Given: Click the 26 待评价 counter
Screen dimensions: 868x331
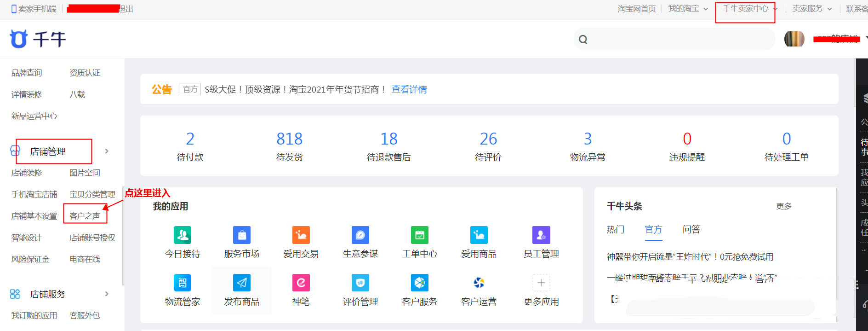Looking at the screenshot, I should (x=488, y=146).
